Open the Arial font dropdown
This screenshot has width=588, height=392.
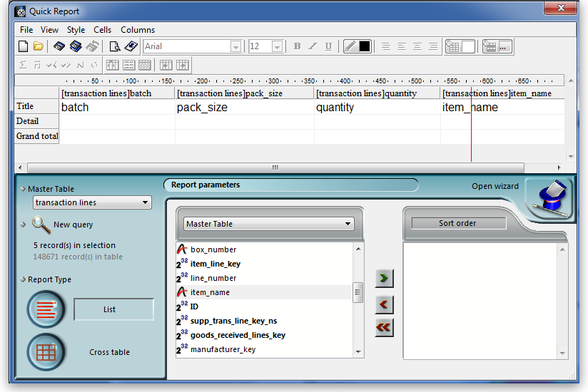235,46
